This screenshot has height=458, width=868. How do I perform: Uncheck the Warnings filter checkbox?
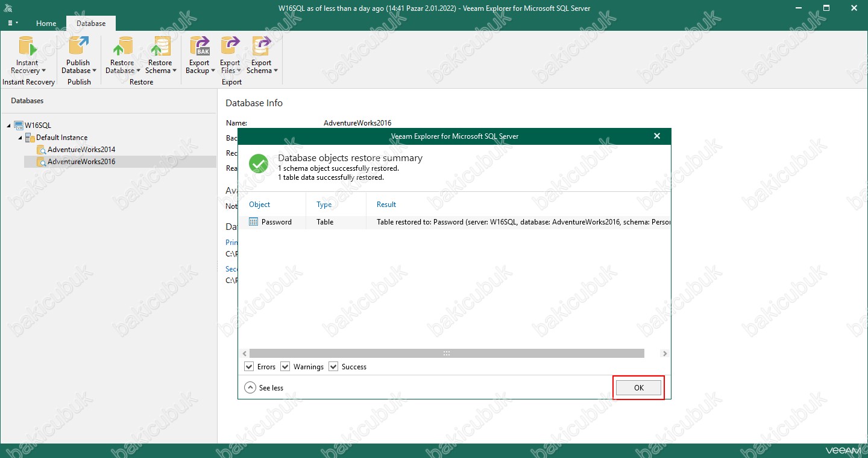click(285, 367)
